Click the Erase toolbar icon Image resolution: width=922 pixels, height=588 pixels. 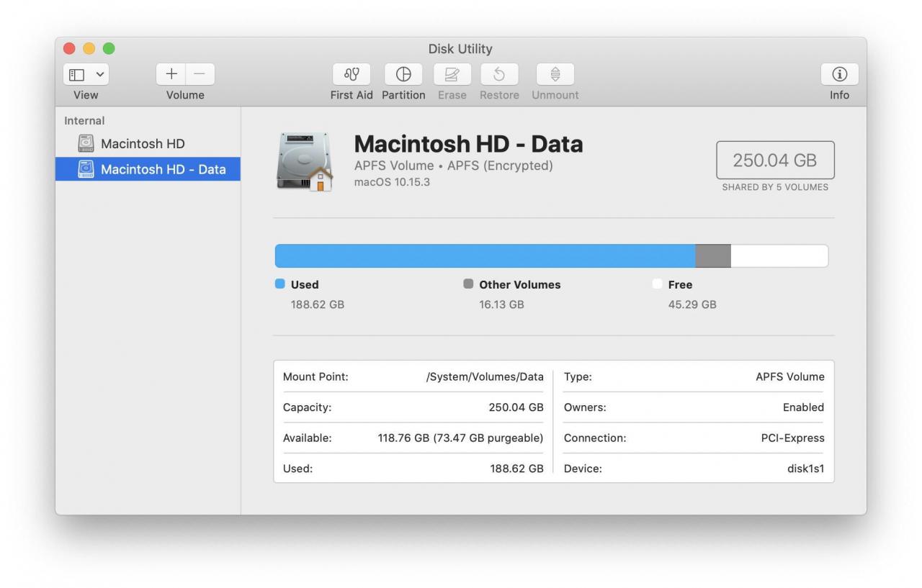[x=452, y=74]
